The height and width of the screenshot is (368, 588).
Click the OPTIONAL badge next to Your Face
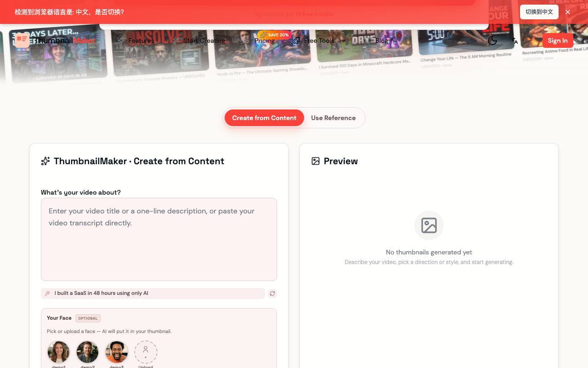tap(88, 318)
